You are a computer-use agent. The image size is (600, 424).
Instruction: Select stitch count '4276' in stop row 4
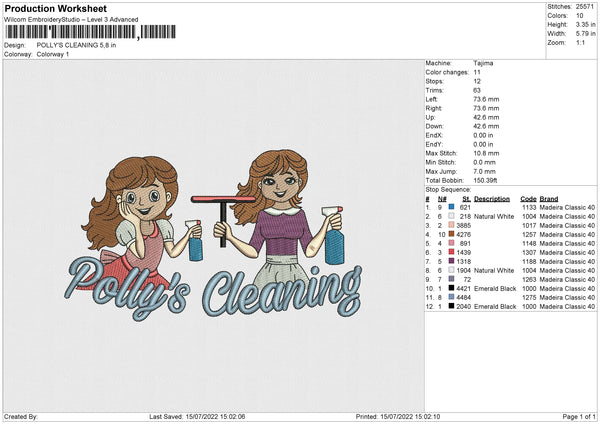[464, 235]
